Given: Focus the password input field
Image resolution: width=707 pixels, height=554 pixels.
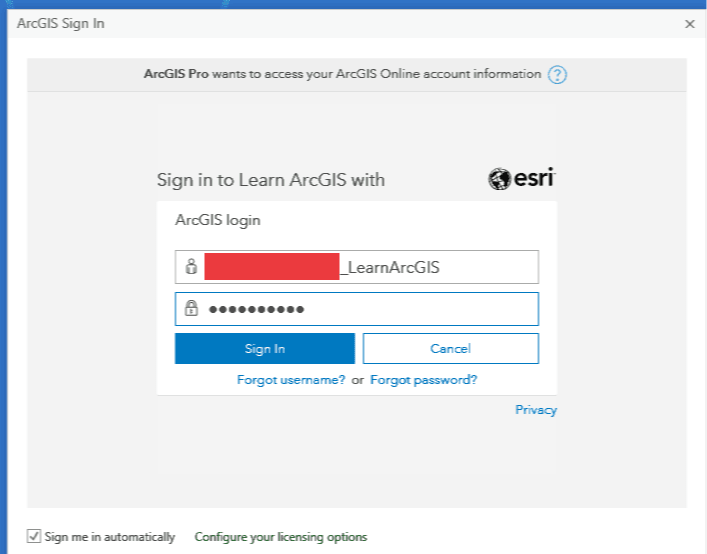Looking at the screenshot, I should [x=357, y=309].
